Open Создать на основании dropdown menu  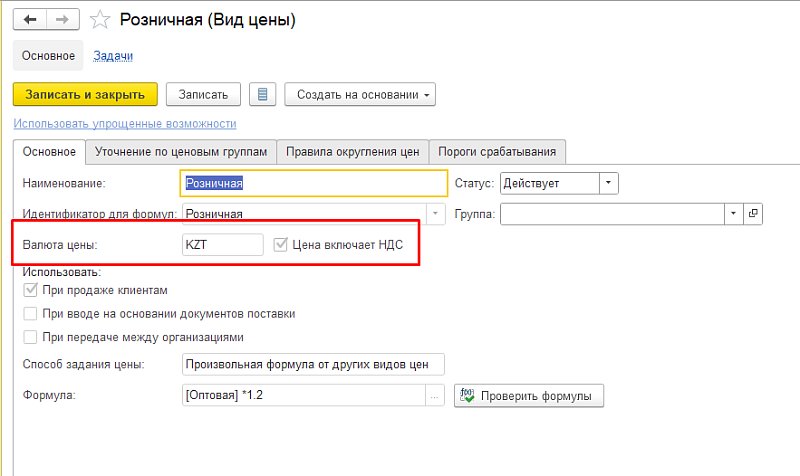[361, 95]
